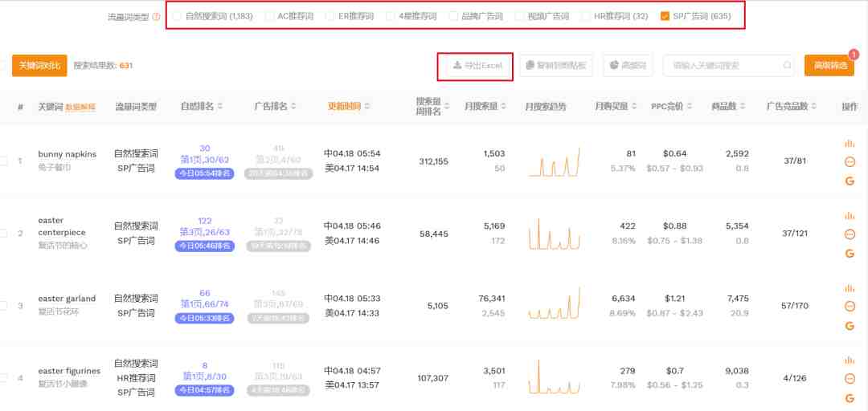
Task: Open Google search icon for easter garland
Action: [850, 326]
